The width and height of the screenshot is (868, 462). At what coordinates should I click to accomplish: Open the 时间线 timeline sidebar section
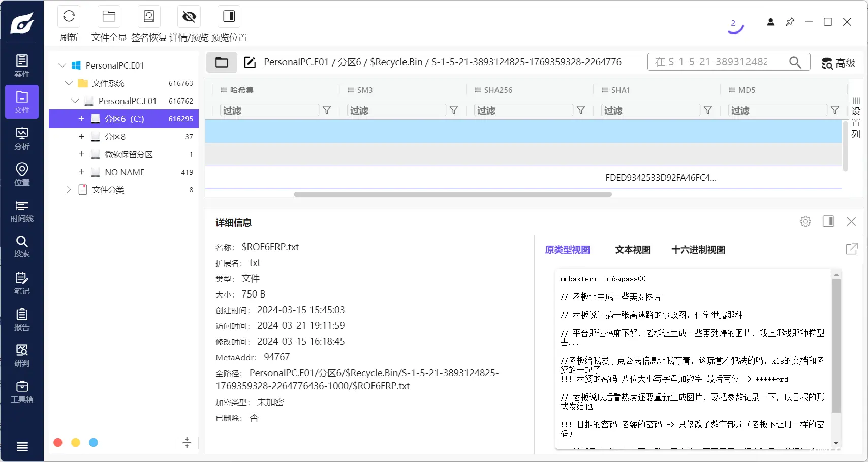(22, 211)
